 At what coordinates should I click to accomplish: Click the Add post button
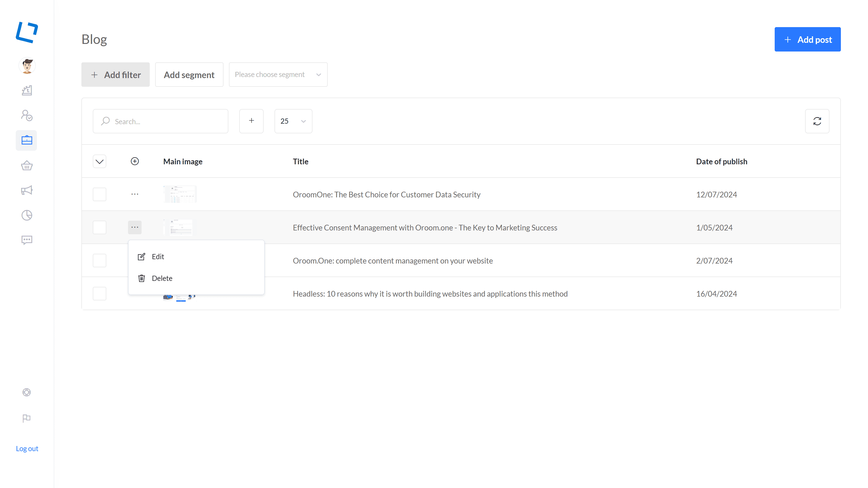pyautogui.click(x=807, y=39)
